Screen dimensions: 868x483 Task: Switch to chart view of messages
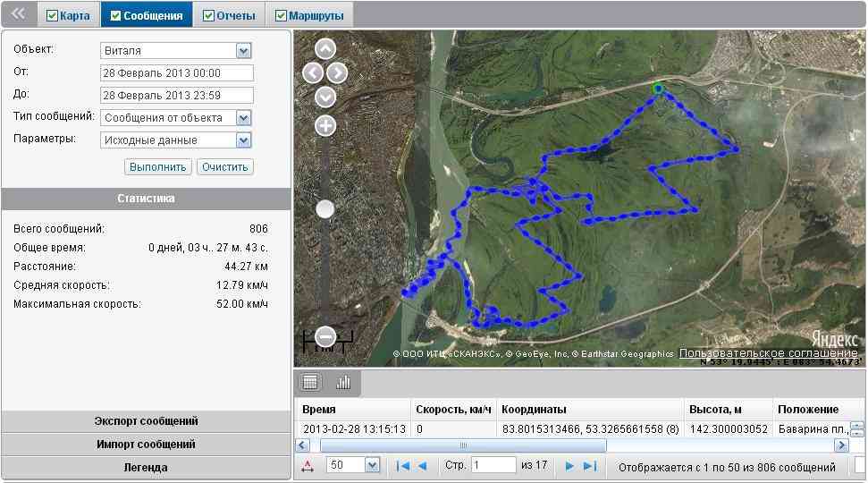342,382
